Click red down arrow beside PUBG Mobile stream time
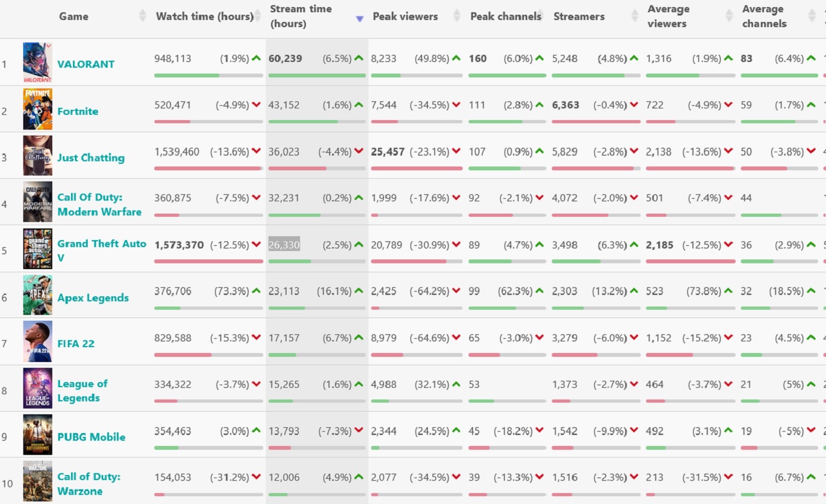The width and height of the screenshot is (826, 504). coord(359,431)
